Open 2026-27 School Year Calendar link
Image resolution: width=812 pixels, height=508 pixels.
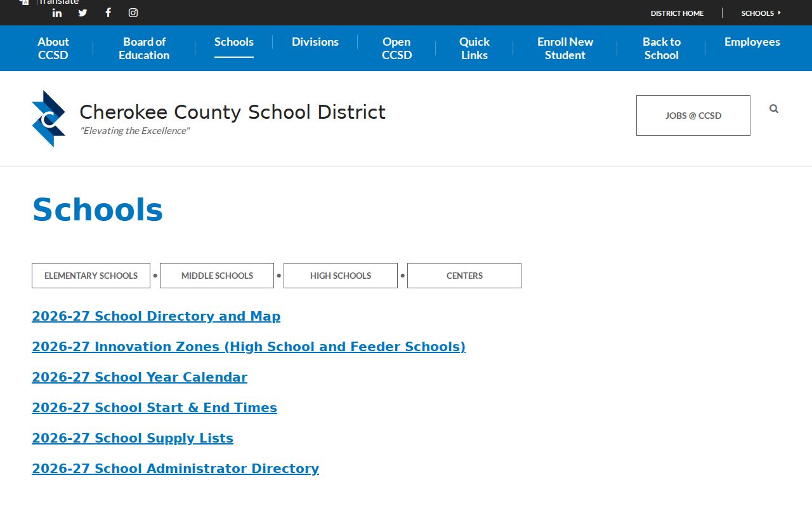pos(140,377)
